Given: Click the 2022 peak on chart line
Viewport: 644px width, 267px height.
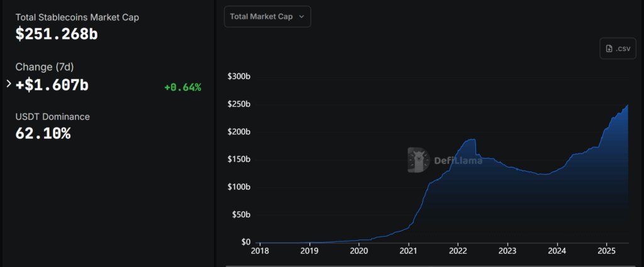Looking at the screenshot, I should tap(472, 139).
